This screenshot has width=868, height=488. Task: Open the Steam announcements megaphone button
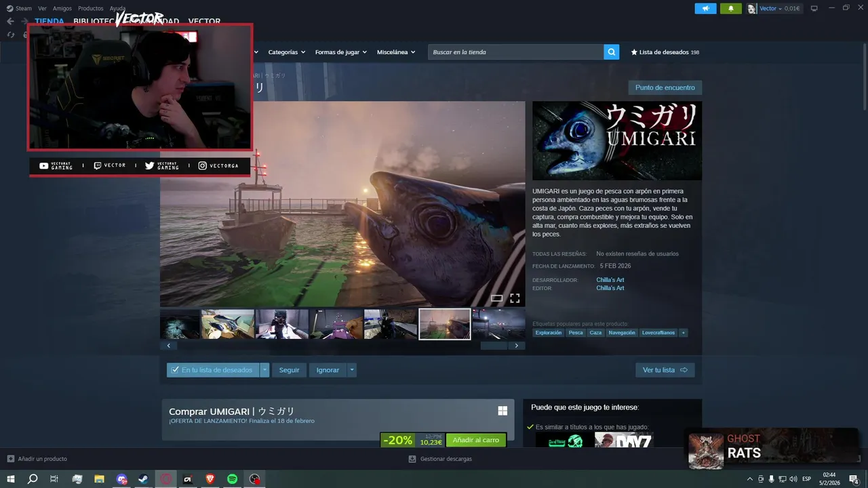(705, 9)
